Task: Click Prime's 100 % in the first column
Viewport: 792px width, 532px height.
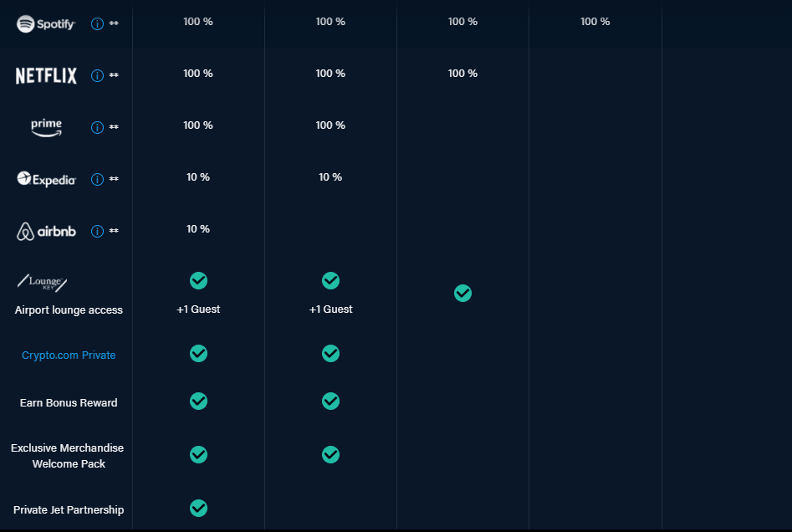Action: point(198,125)
